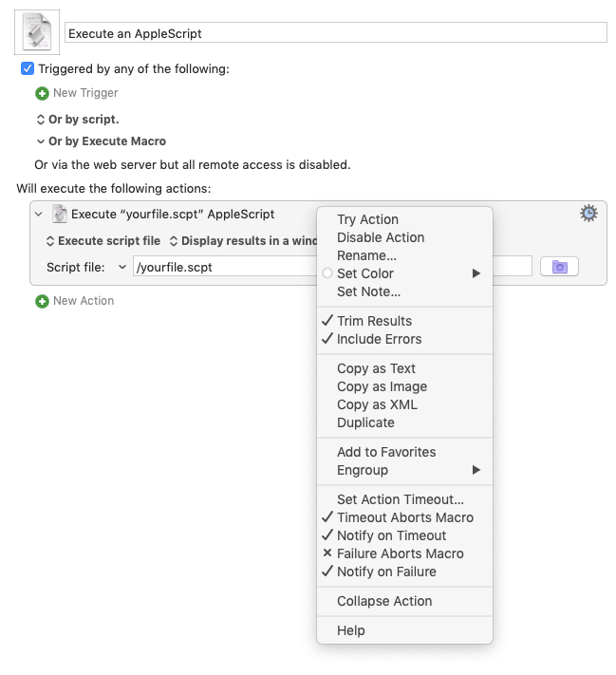Open the 'Engroup' submenu
This screenshot has width=616, height=675.
click(404, 470)
